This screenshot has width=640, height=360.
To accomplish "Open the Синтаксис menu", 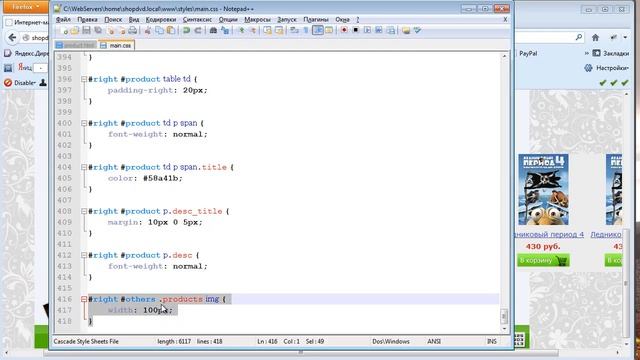I will (197, 19).
